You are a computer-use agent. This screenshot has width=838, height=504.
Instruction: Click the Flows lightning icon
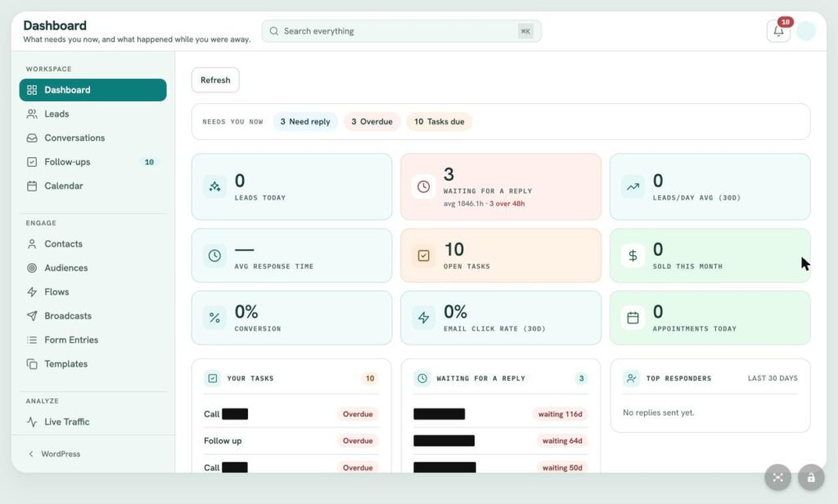click(x=32, y=292)
